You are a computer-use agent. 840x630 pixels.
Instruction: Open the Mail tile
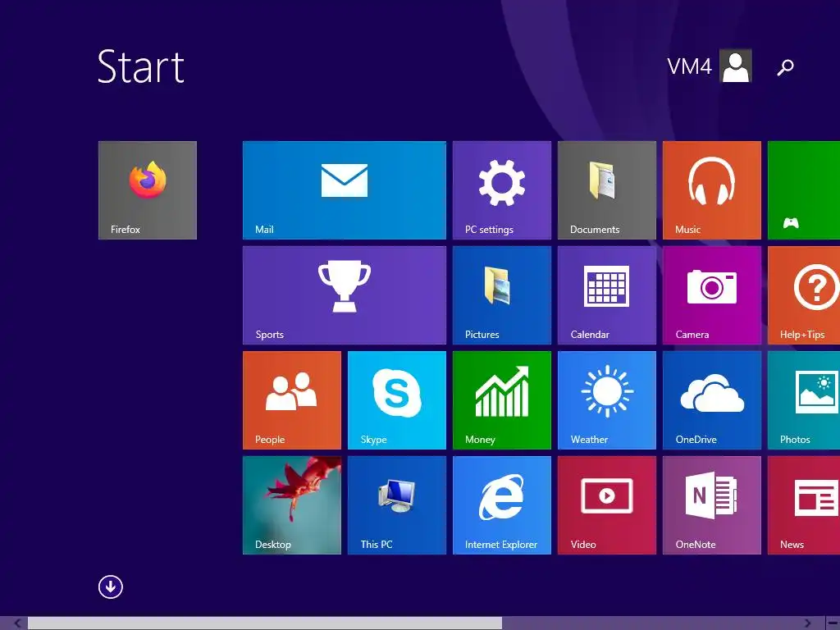pos(344,190)
